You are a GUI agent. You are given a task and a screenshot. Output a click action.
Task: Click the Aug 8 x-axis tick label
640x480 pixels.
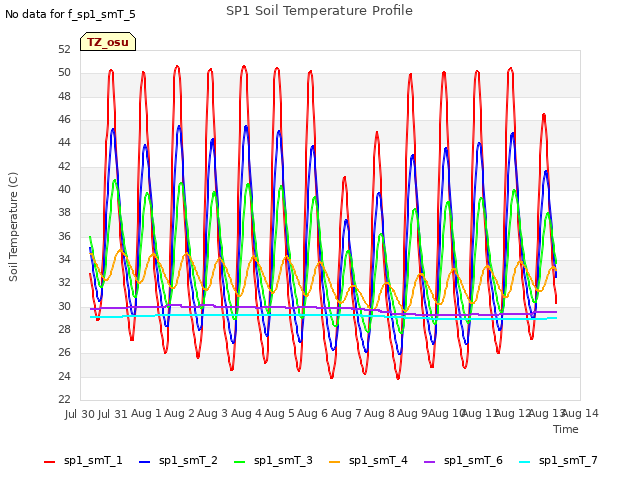tap(379, 414)
